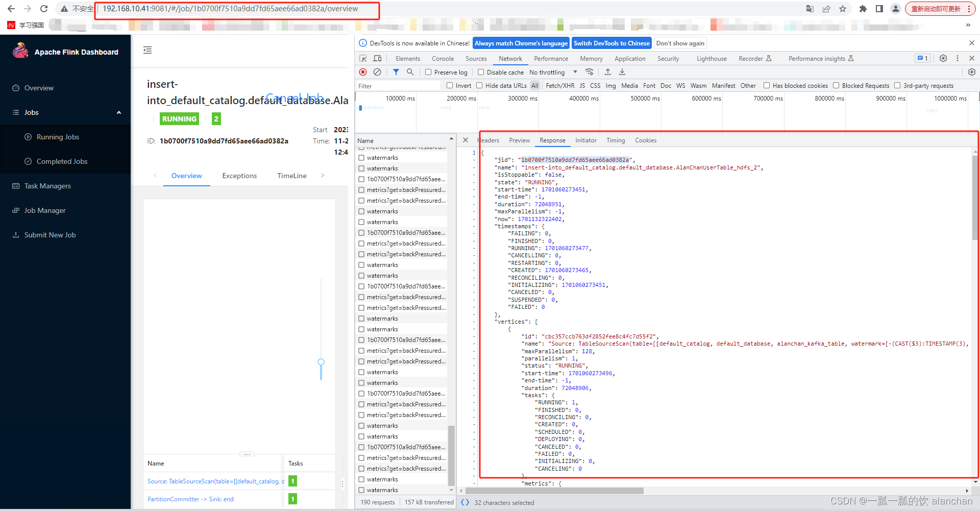Image resolution: width=980 pixels, height=511 pixels.
Task: Open the job TimeLine tab
Action: click(x=292, y=176)
